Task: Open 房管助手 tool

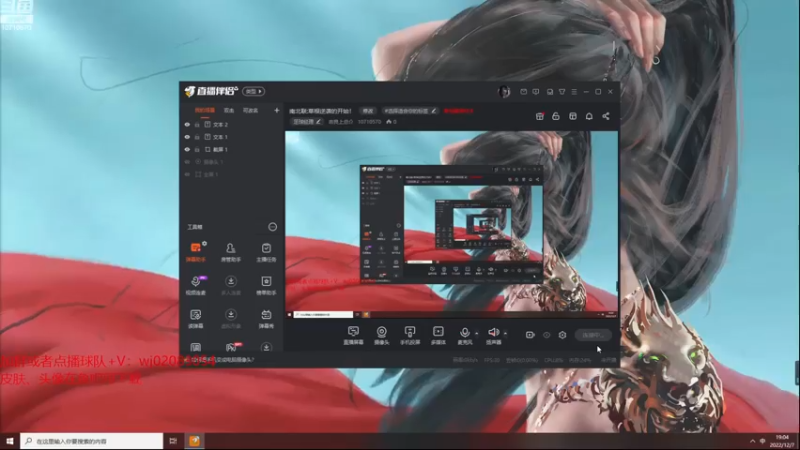Action: click(231, 252)
